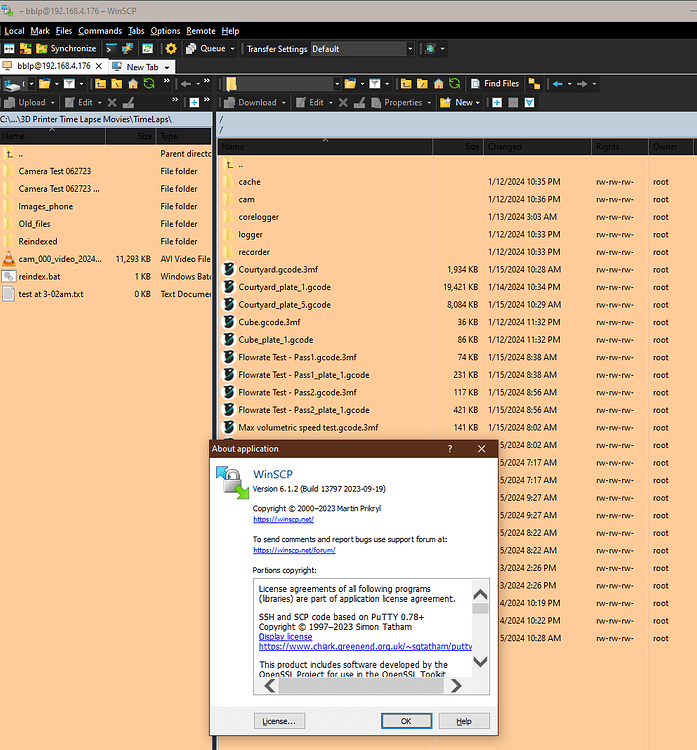Open the Local menu
Image resolution: width=697 pixels, height=750 pixels.
pyautogui.click(x=14, y=31)
